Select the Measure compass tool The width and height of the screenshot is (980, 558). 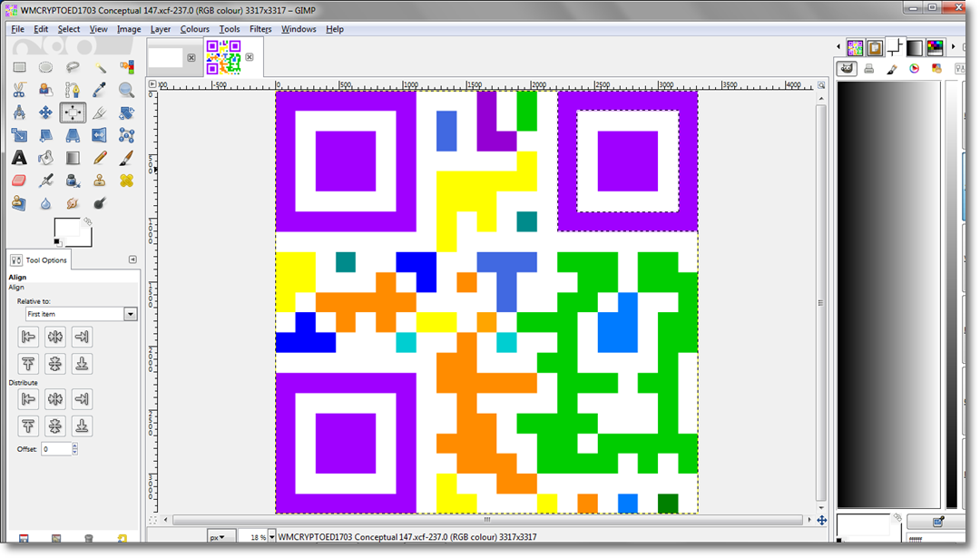(x=19, y=113)
